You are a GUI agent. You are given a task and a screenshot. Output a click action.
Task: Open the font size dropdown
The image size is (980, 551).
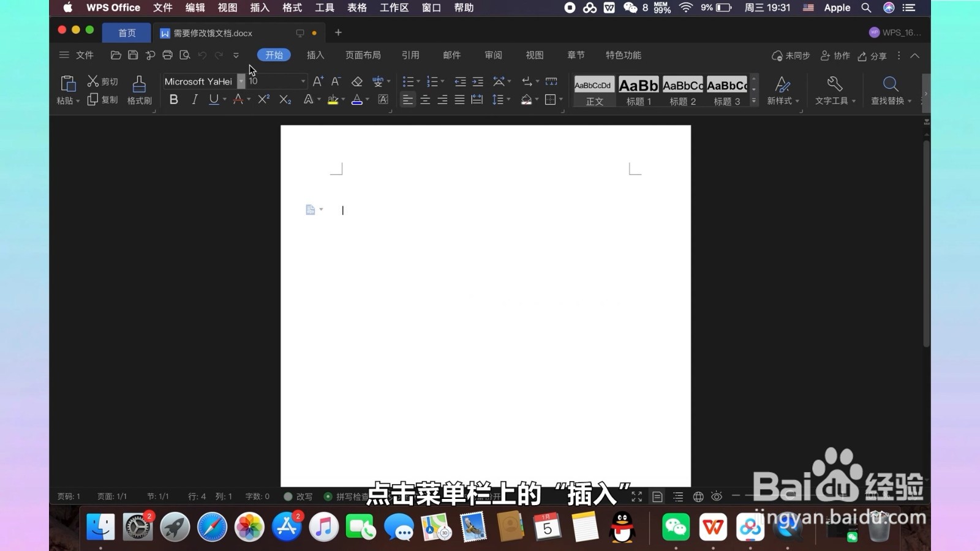tap(303, 81)
